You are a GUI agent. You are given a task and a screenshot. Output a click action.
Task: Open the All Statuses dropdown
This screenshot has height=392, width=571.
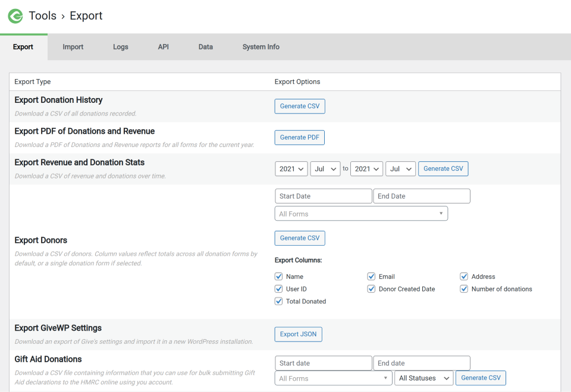[424, 378]
